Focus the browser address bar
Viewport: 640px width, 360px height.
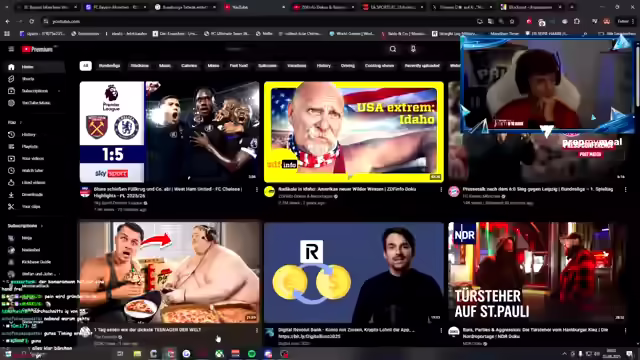[x=261, y=21]
